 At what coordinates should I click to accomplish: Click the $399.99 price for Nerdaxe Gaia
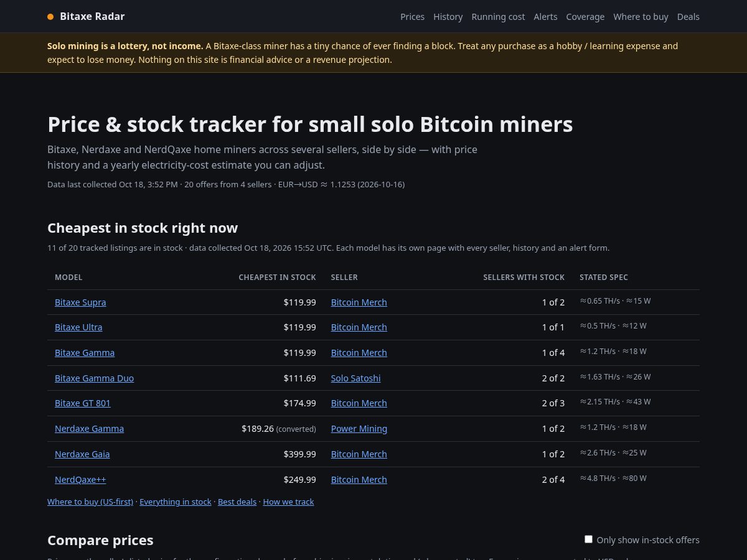coord(299,454)
